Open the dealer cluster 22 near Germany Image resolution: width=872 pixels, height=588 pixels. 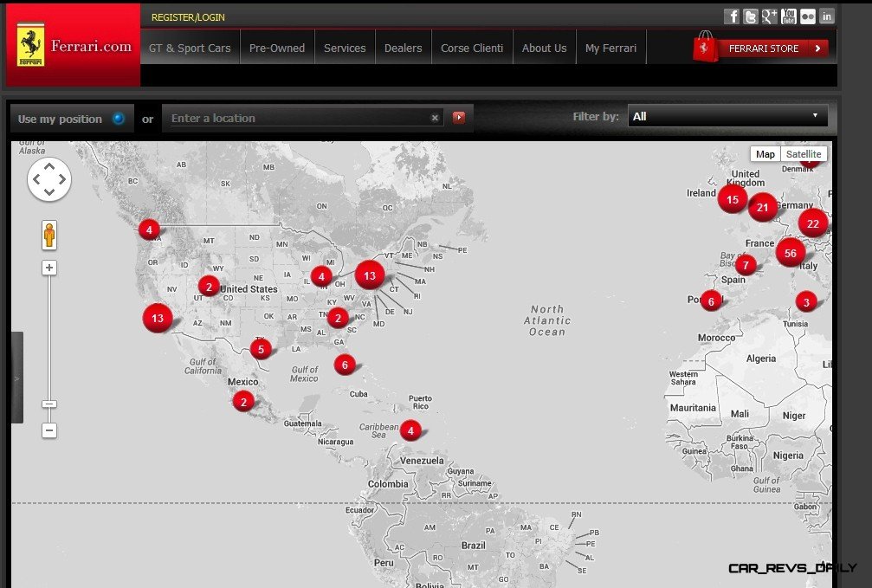(x=813, y=223)
